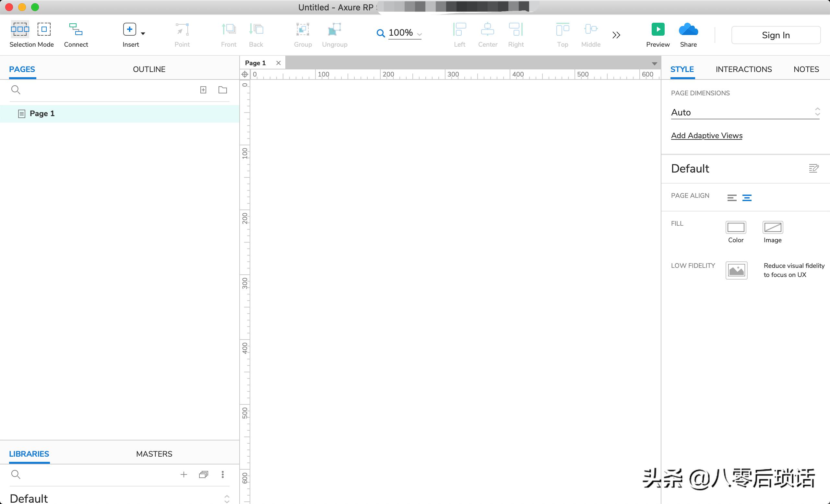Set page align to left
The image size is (830, 504).
coord(732,198)
